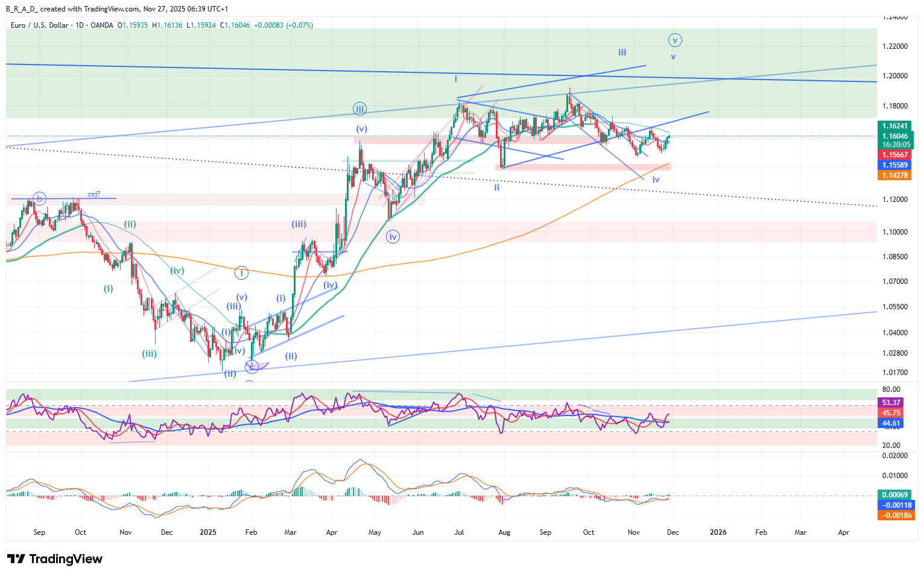The image size is (924, 577).
Task: Select the circled iv wave label
Action: coord(393,237)
